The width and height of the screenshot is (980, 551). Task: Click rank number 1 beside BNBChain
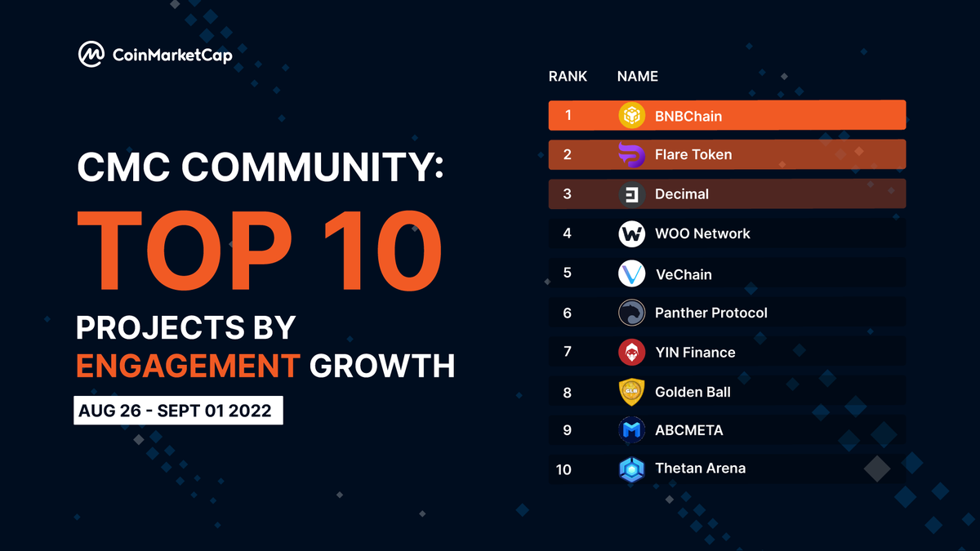pos(568,115)
